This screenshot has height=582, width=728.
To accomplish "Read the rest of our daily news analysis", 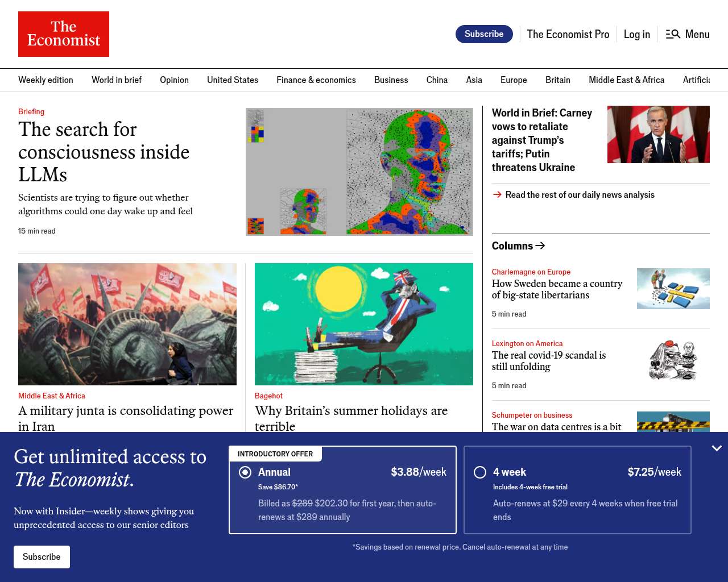I will click(580, 194).
